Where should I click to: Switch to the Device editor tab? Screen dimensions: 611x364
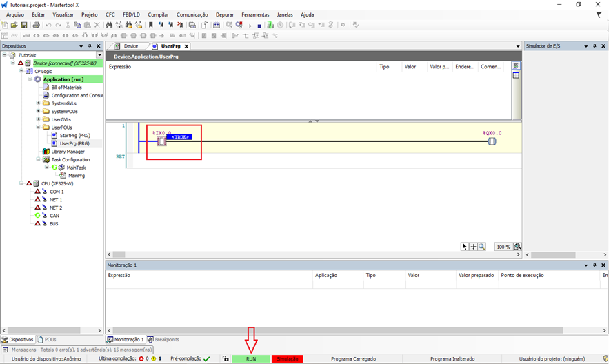click(127, 46)
